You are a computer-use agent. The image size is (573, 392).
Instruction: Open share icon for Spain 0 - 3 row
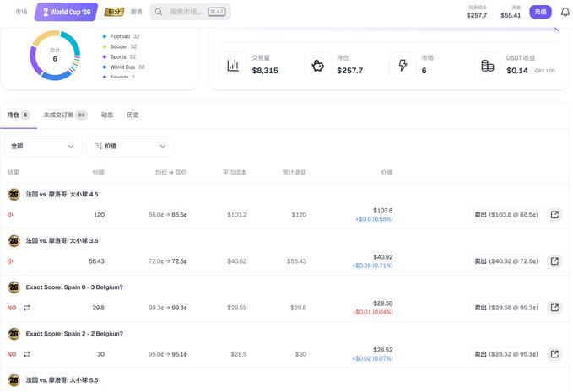(x=554, y=308)
